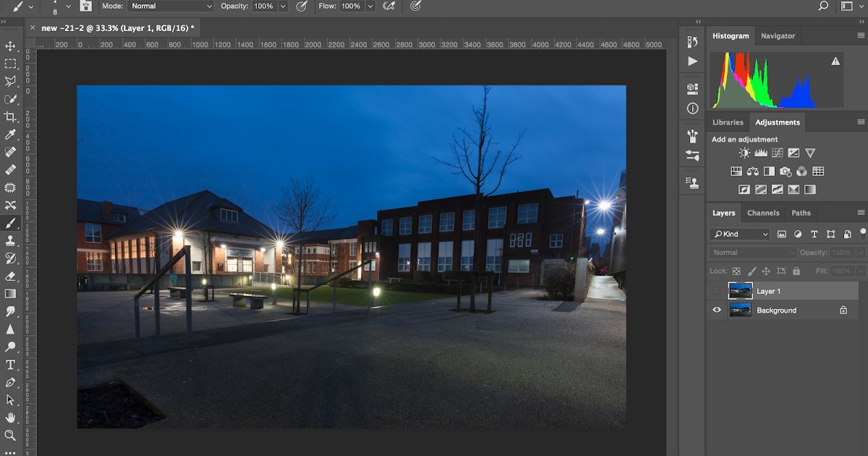Screen dimensions: 868x456
Task: Click the Add an adjustment heading
Action: click(744, 139)
